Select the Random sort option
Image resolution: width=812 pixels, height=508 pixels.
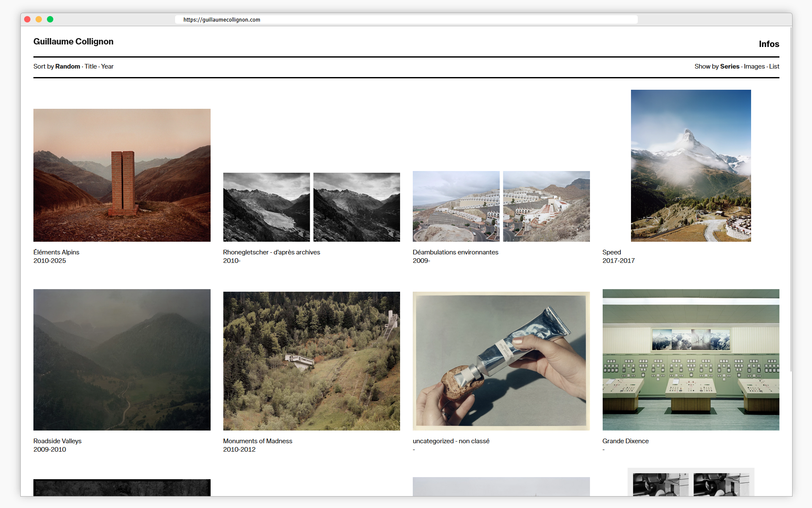(x=68, y=66)
